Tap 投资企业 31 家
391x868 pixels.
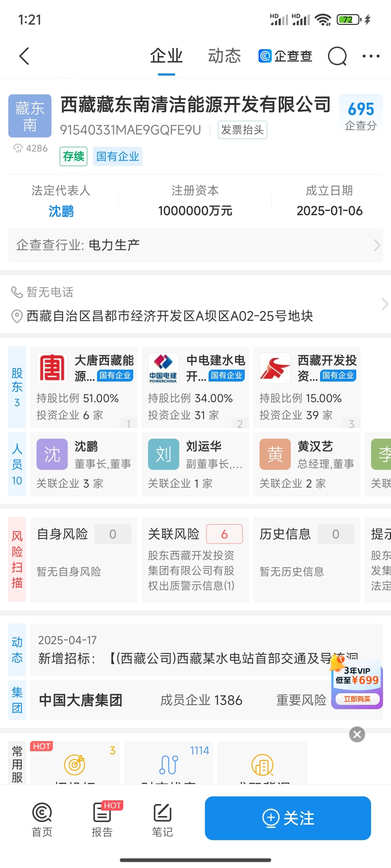click(183, 415)
